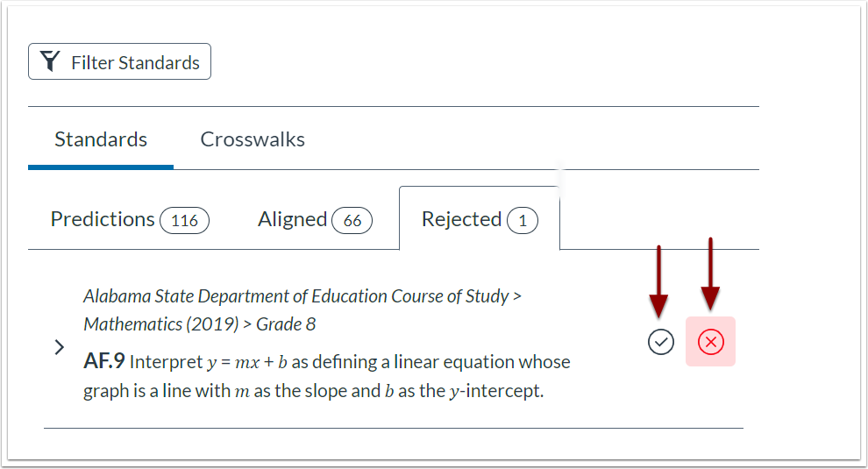868x469 pixels.
Task: Open the Aligned tab
Action: [x=315, y=220]
